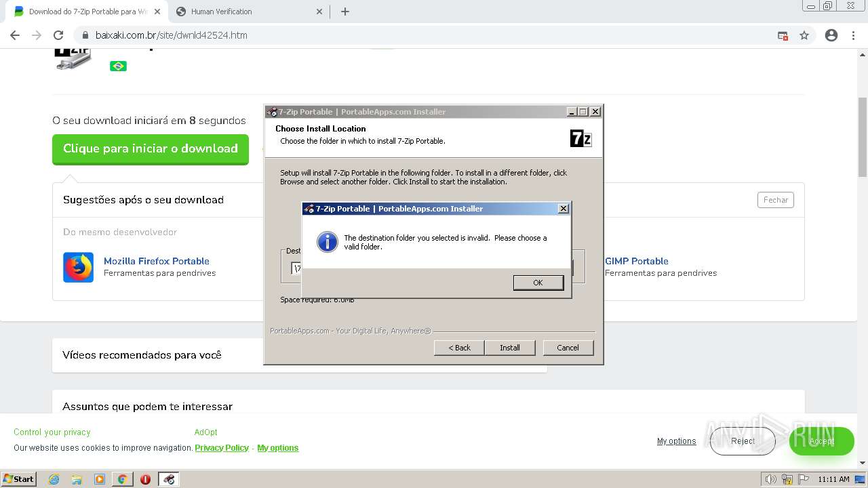Screen dimensions: 868x488
Task: Click the address bar URL
Action: click(x=171, y=35)
